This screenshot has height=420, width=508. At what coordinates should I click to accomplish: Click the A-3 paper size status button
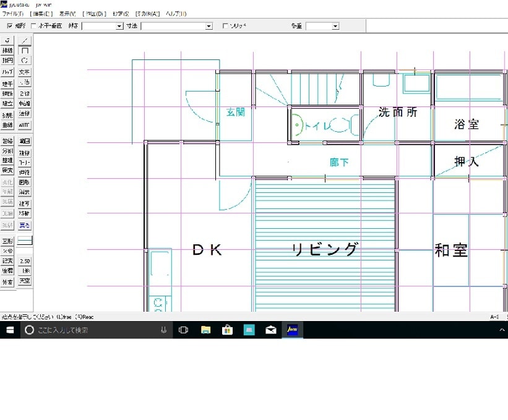pos(495,317)
